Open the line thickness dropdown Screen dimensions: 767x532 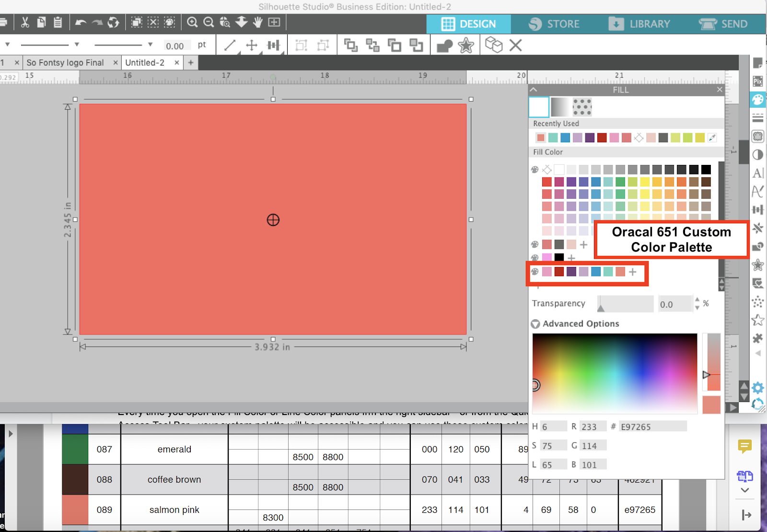[x=150, y=44]
